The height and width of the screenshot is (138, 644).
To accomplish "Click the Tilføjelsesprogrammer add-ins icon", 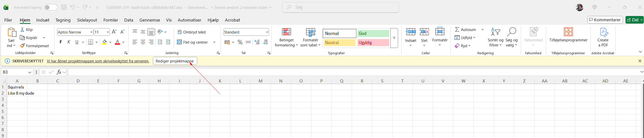I will 568,32.
